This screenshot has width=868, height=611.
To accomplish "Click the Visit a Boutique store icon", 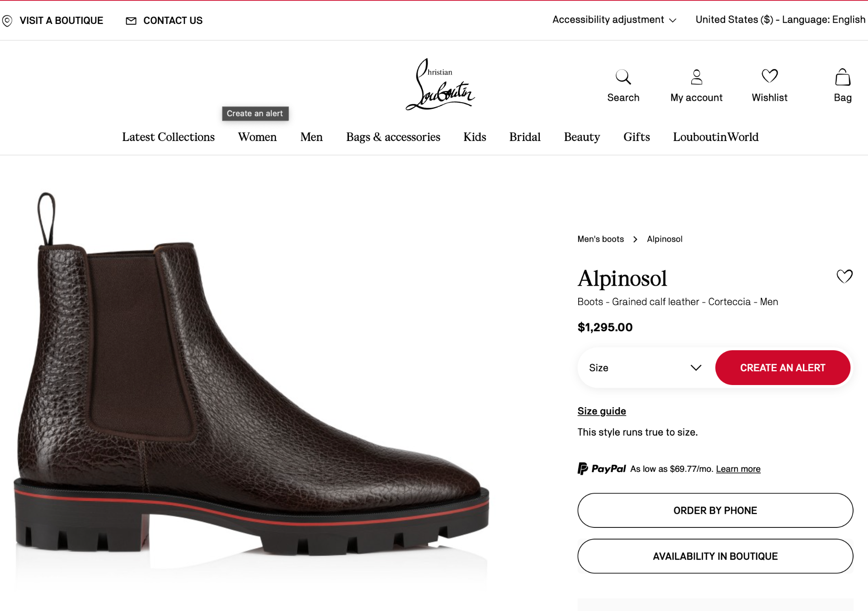I will [x=7, y=20].
